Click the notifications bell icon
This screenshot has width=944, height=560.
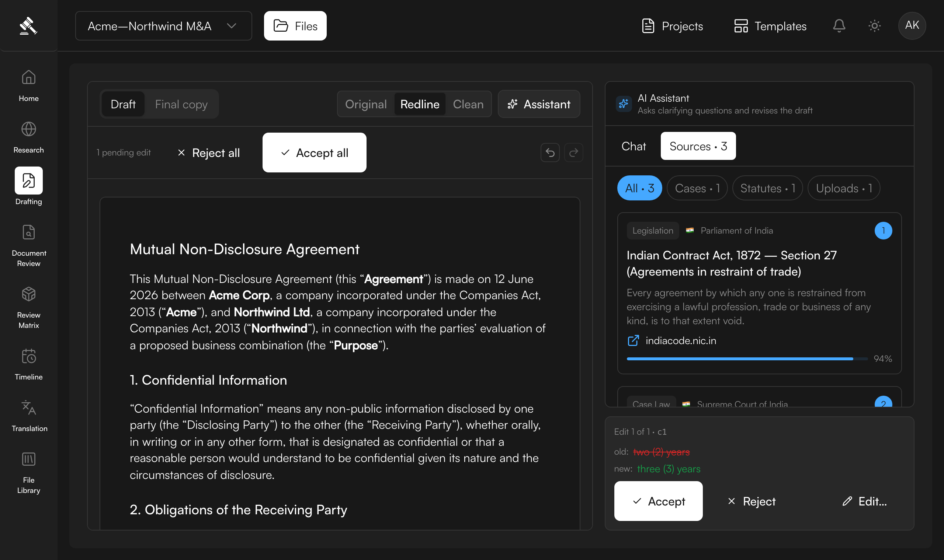[x=839, y=26]
